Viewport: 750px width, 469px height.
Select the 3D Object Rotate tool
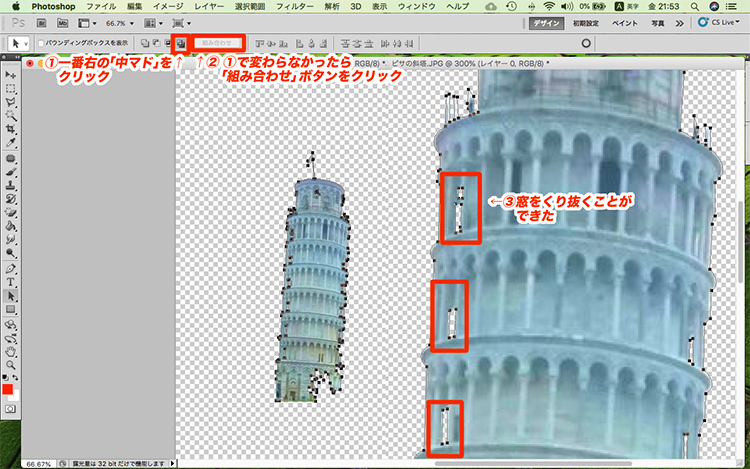click(10, 325)
